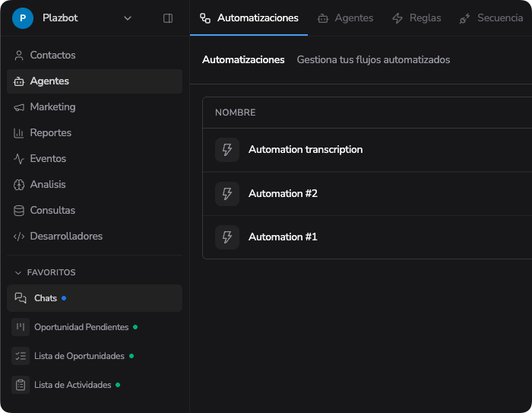Open Oportunidad Pendientes favorite

[x=95, y=327]
